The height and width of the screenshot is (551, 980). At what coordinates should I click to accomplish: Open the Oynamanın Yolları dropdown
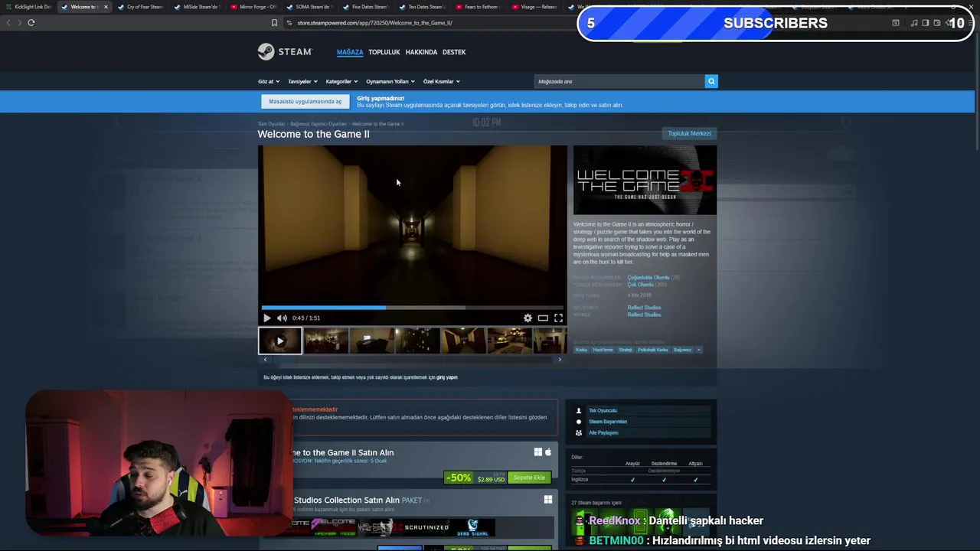click(390, 81)
